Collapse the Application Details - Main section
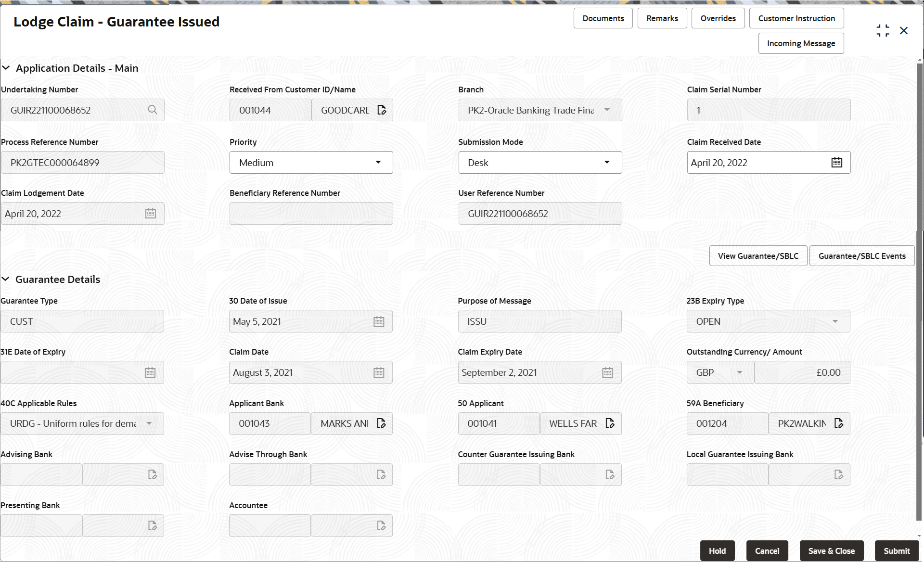The height and width of the screenshot is (562, 924). tap(6, 68)
